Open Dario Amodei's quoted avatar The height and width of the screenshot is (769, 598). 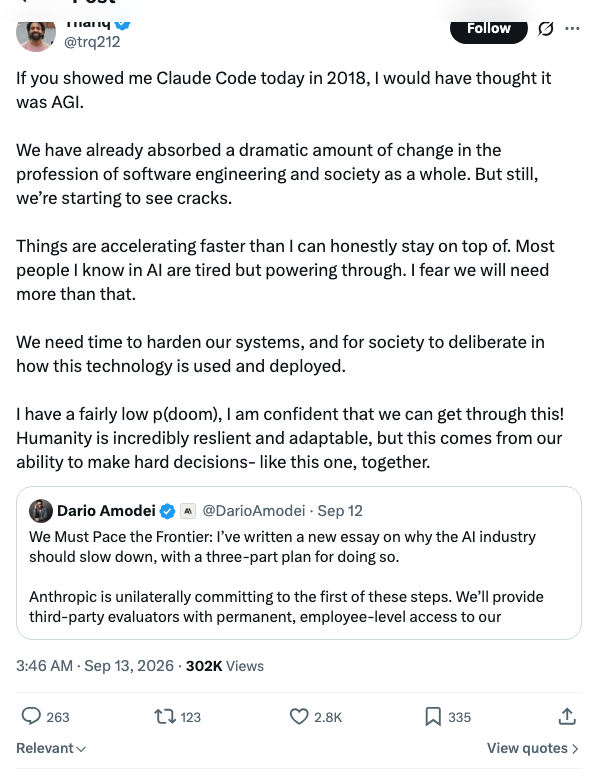pos(41,511)
